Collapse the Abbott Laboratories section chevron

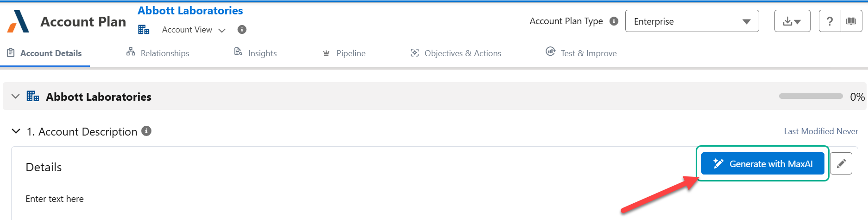click(16, 97)
